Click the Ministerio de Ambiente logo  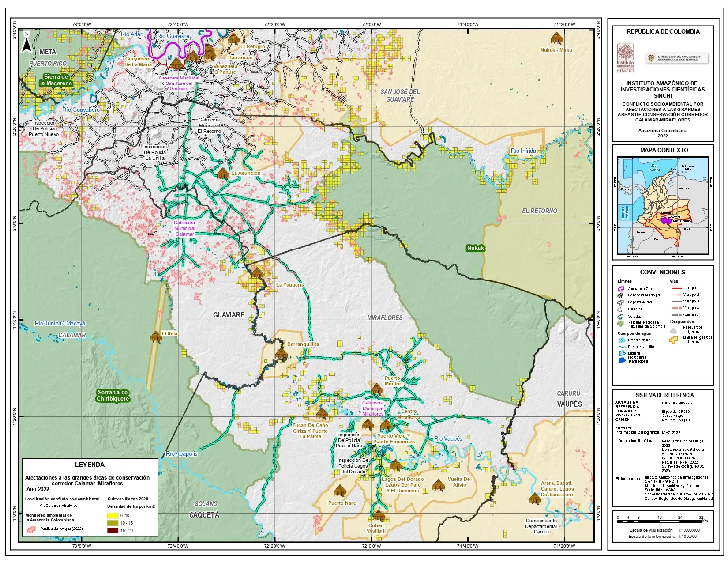pos(677,58)
